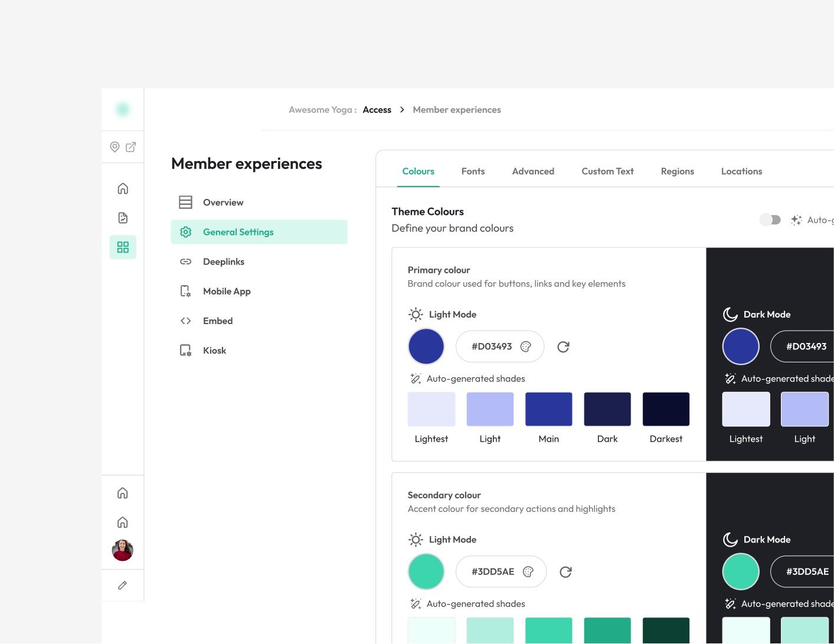This screenshot has height=644, width=834.
Task: Go to the Locations tab
Action: click(741, 171)
